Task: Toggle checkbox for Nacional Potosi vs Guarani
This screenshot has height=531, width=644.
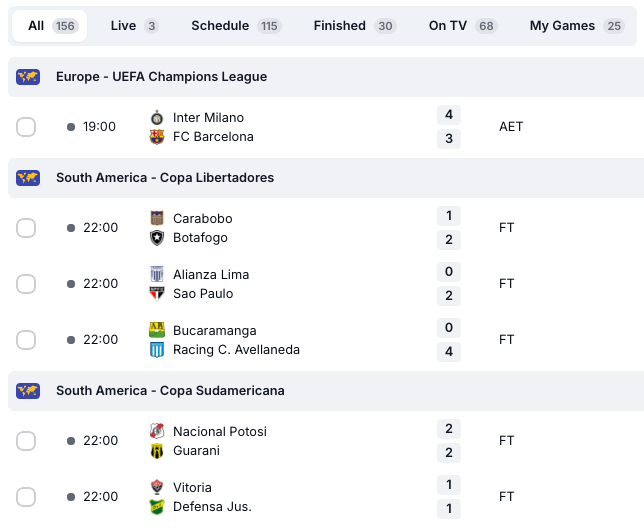Action: coord(26,441)
